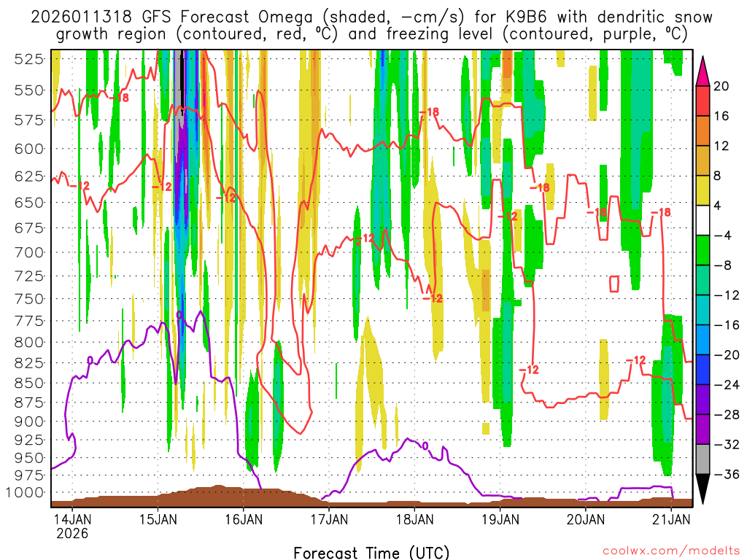
Task: Click the 800 pressure level label
Action: (x=29, y=343)
